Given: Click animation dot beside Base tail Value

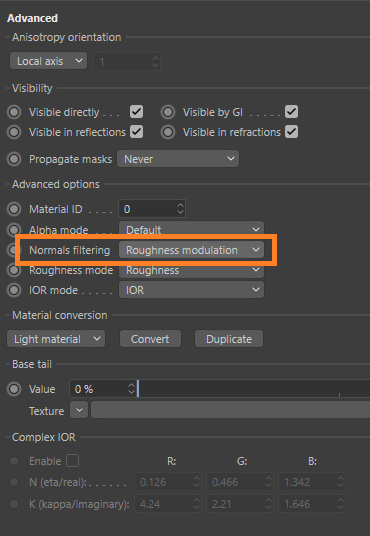Looking at the screenshot, I should click(x=14, y=389).
